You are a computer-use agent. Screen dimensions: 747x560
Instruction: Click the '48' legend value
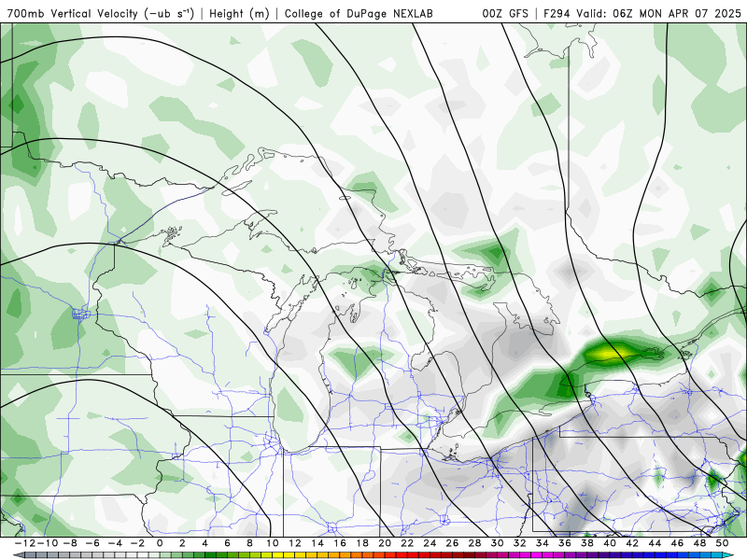700,543
